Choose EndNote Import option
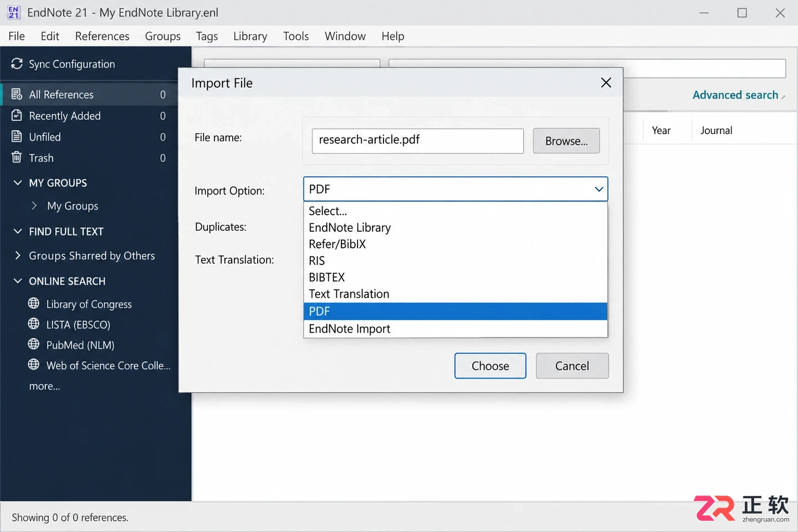The image size is (798, 532). coord(456,329)
